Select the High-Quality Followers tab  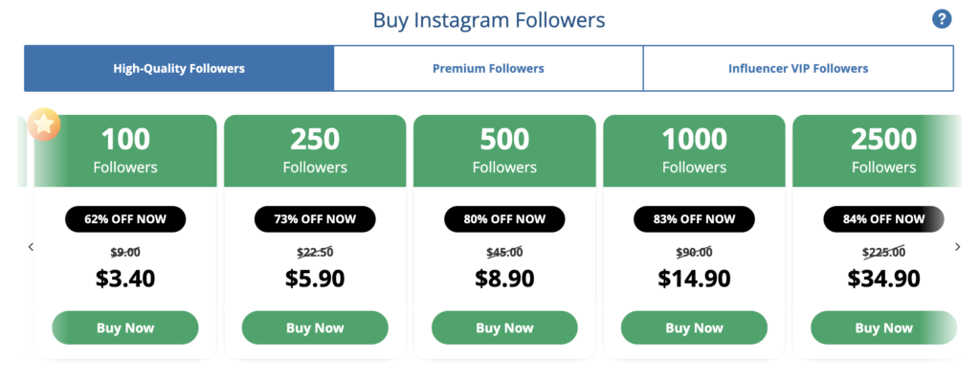[179, 69]
